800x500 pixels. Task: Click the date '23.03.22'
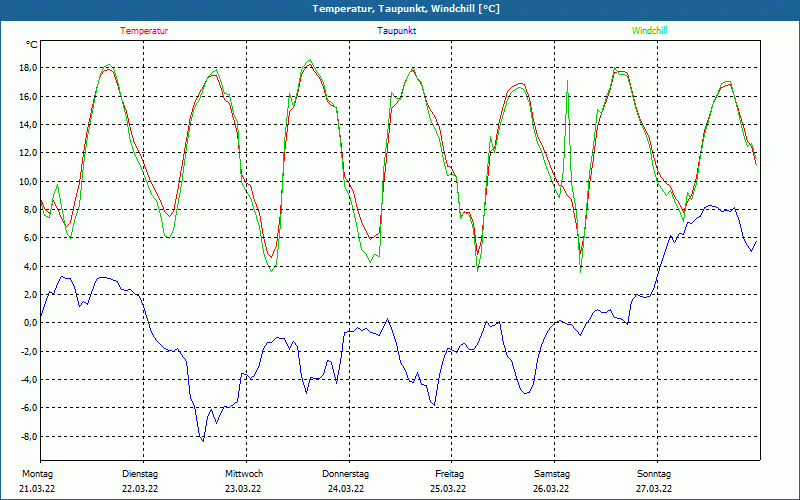point(243,488)
